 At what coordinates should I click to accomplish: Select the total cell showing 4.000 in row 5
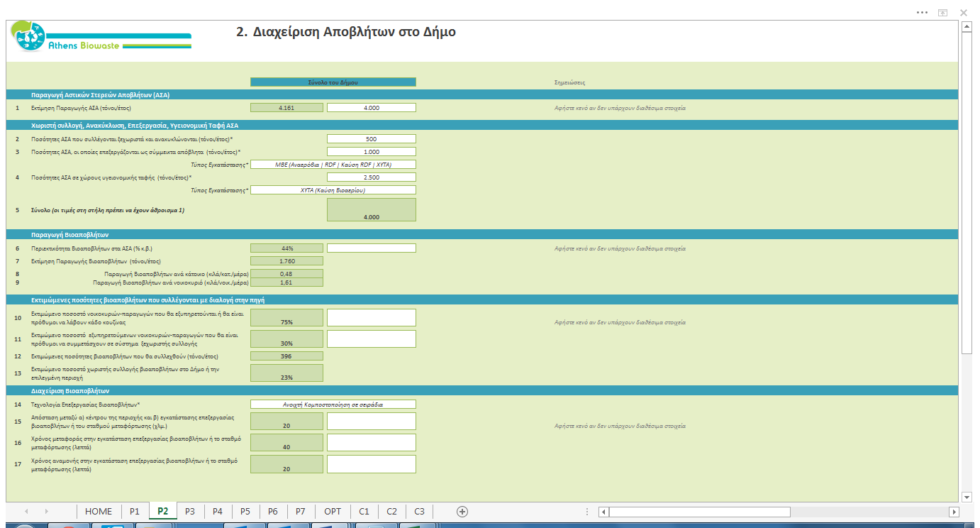pyautogui.click(x=372, y=210)
